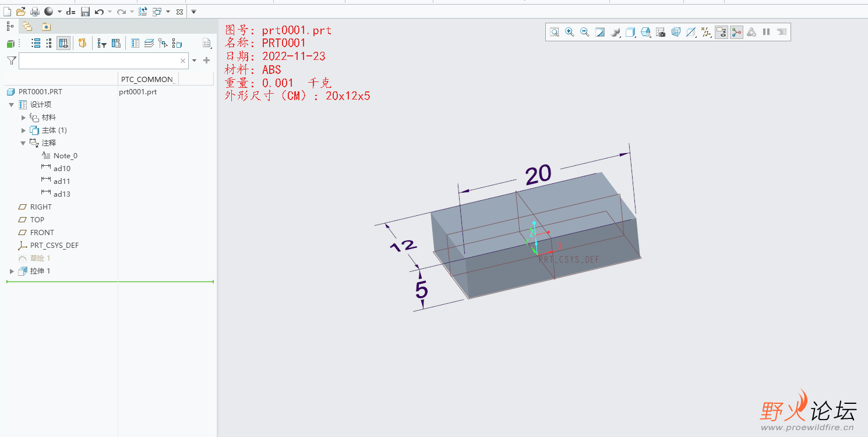
Task: Open tree columns settings icon
Action: point(116,43)
